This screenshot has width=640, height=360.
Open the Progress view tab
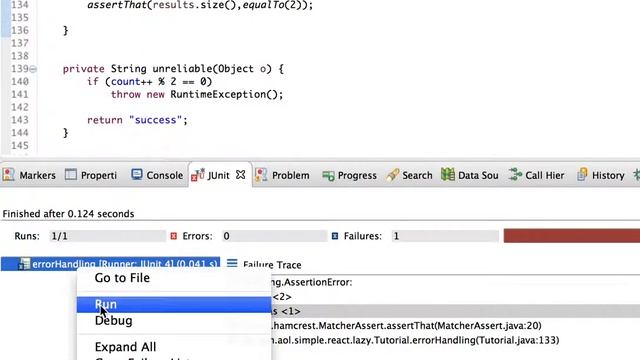[349, 175]
